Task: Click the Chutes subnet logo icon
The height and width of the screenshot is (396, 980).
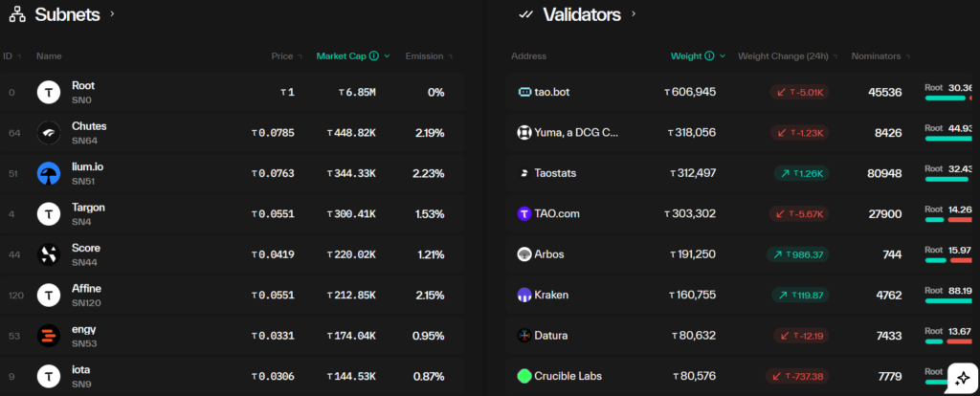Action: [x=48, y=133]
